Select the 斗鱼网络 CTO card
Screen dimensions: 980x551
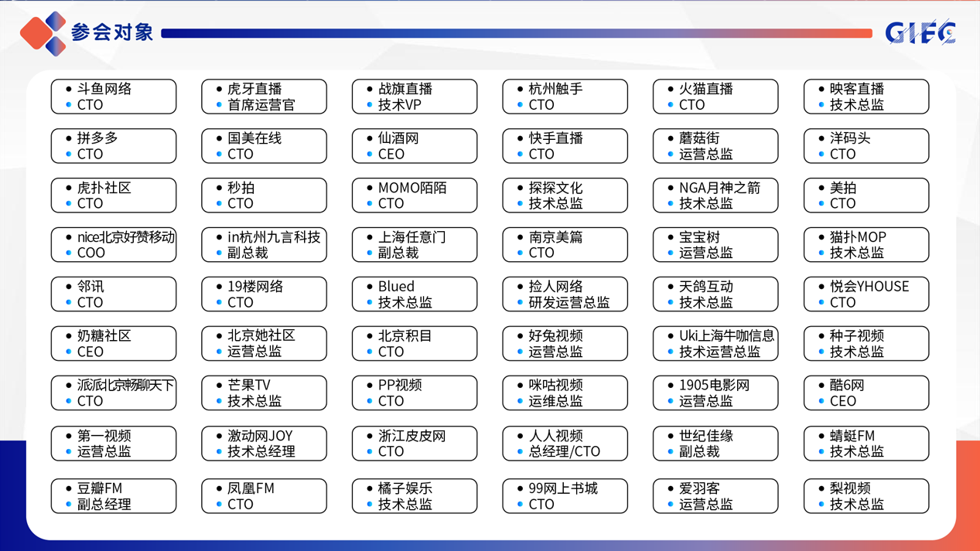(x=114, y=97)
